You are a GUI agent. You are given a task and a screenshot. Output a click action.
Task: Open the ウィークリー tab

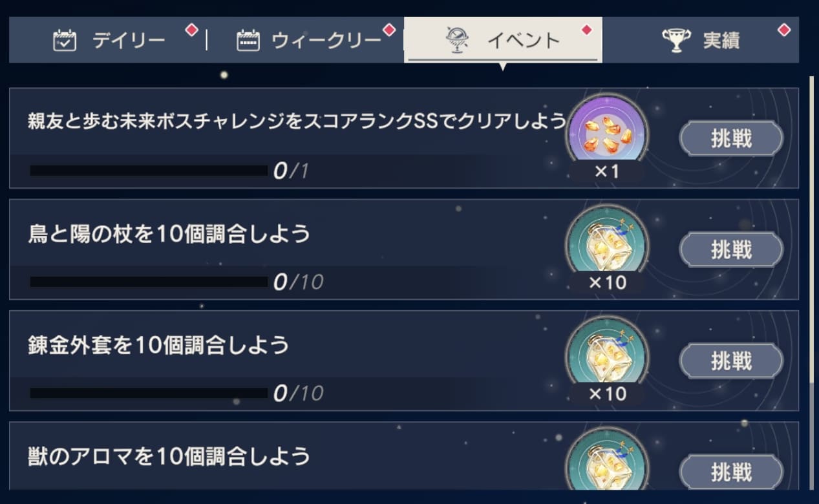(323, 39)
